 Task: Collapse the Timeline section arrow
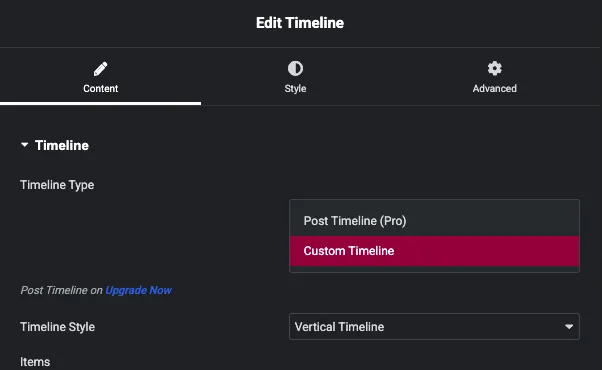(25, 145)
